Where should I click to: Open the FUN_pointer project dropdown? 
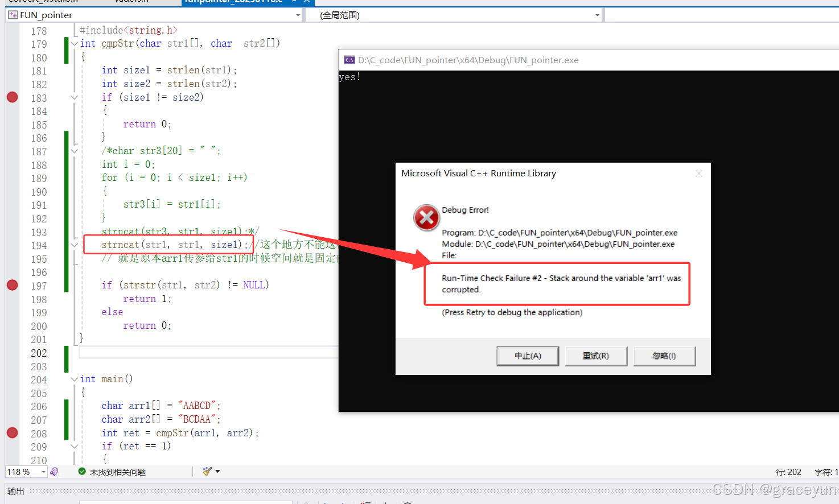pos(298,15)
